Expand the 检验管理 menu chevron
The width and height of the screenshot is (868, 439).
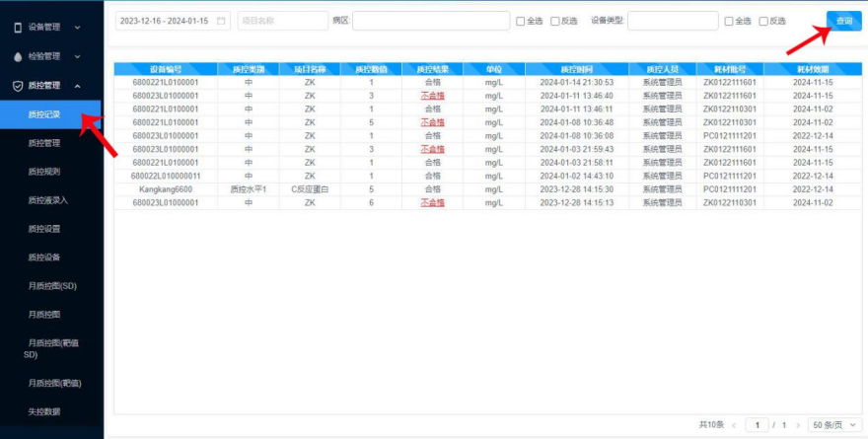tap(78, 56)
